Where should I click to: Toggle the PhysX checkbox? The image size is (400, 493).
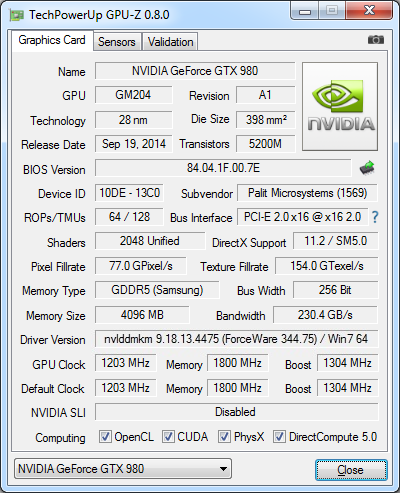coord(224,436)
